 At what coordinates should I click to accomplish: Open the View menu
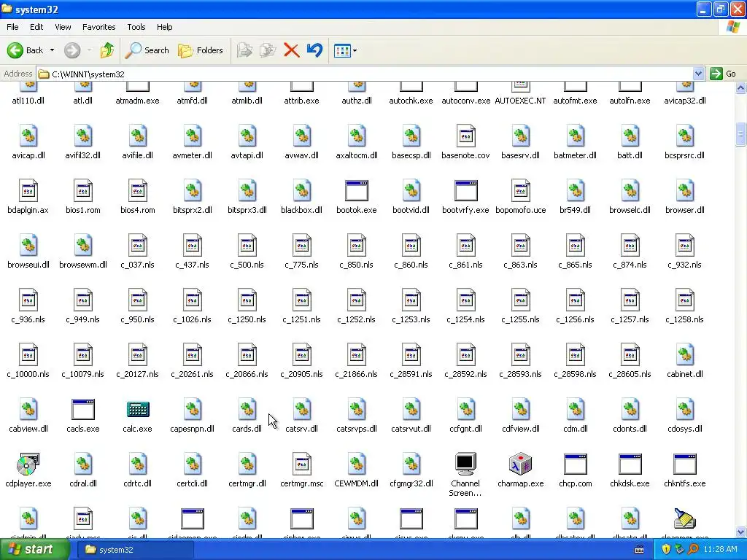coord(63,27)
